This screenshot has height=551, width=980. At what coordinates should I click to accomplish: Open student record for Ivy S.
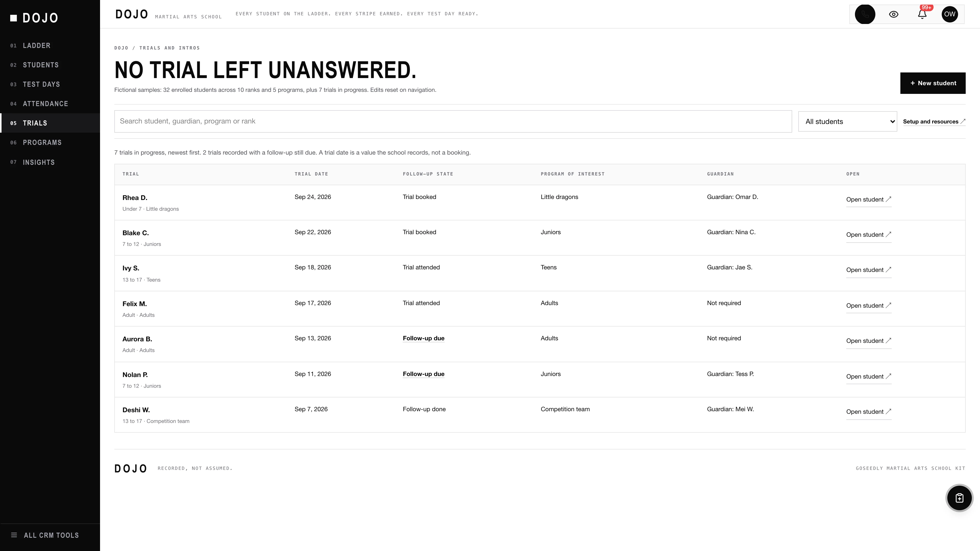click(x=868, y=270)
